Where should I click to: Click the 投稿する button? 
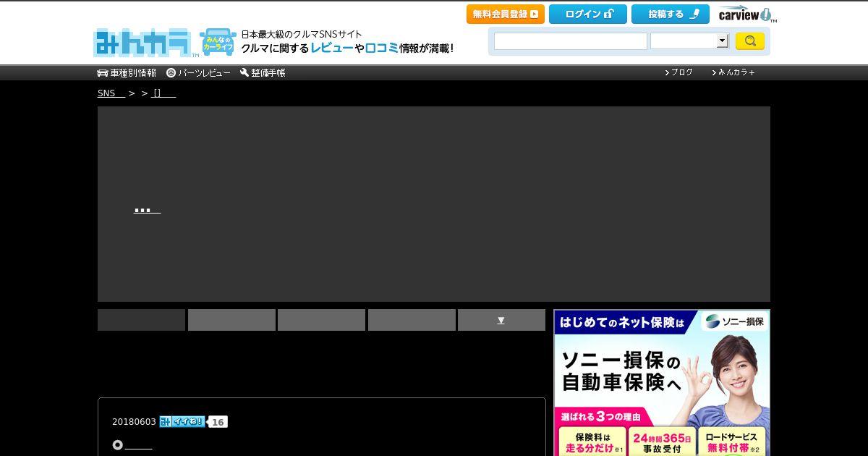(671, 14)
